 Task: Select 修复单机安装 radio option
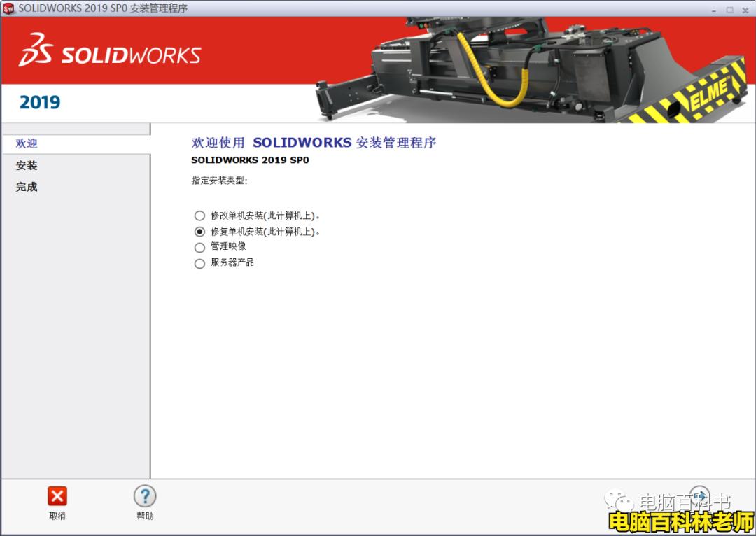point(200,232)
